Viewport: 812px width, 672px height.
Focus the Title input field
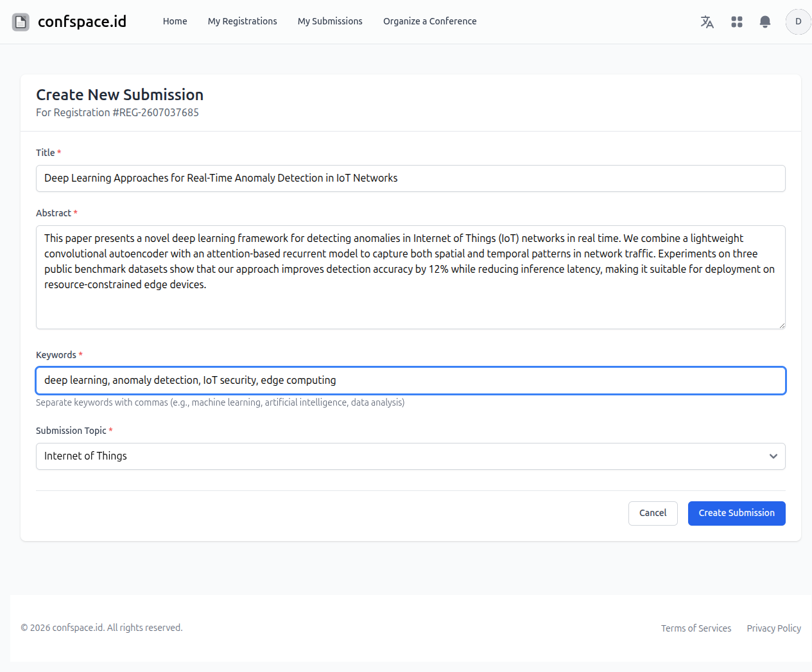[411, 178]
